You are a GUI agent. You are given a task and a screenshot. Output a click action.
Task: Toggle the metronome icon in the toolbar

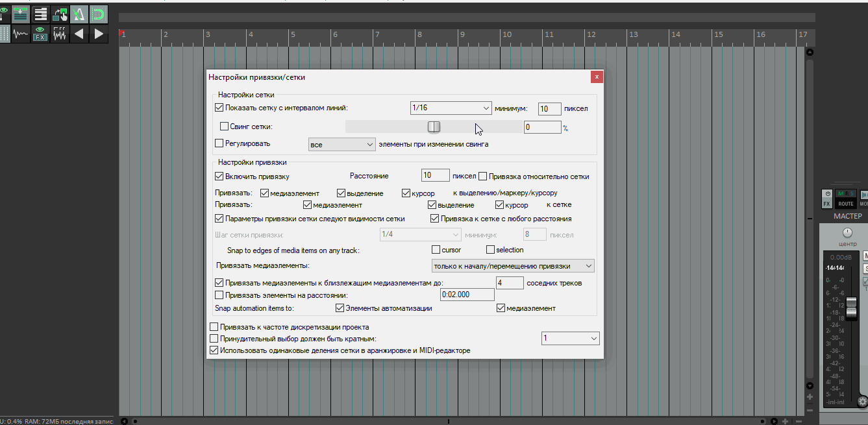[x=79, y=14]
